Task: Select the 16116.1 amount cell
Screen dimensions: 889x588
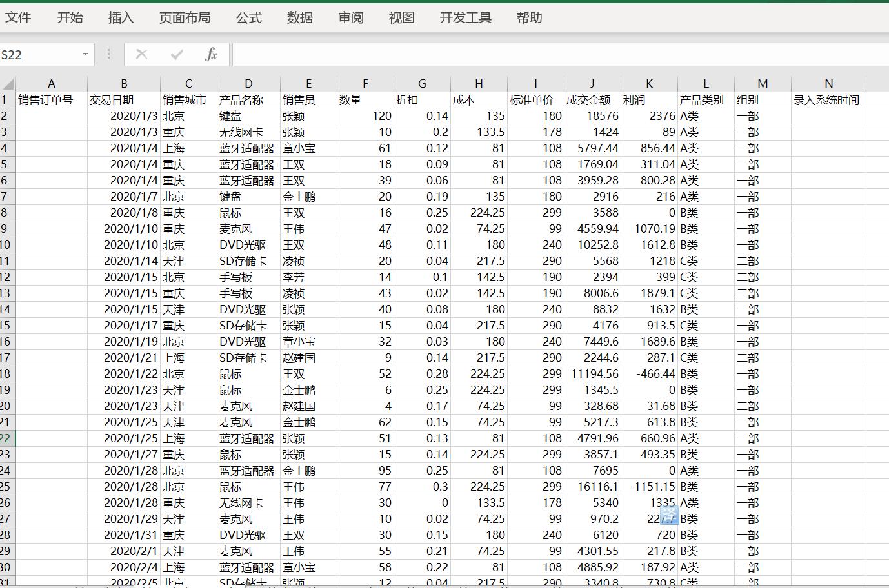Action: (592, 487)
